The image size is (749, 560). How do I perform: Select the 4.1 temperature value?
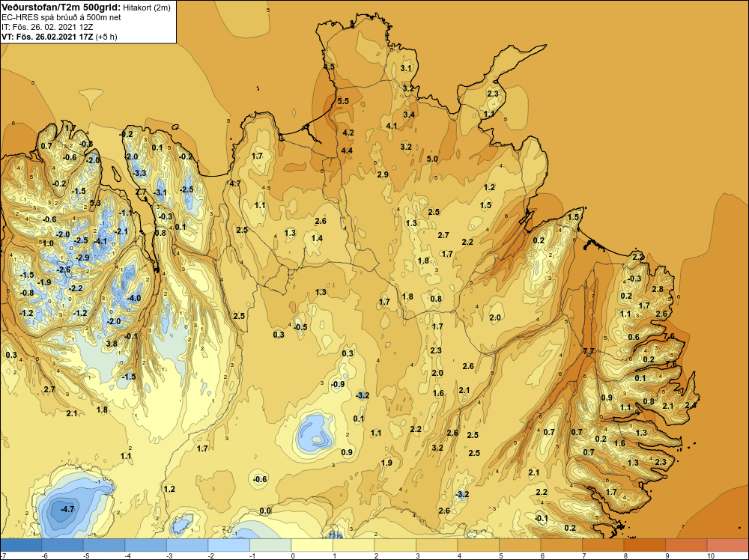tap(391, 126)
